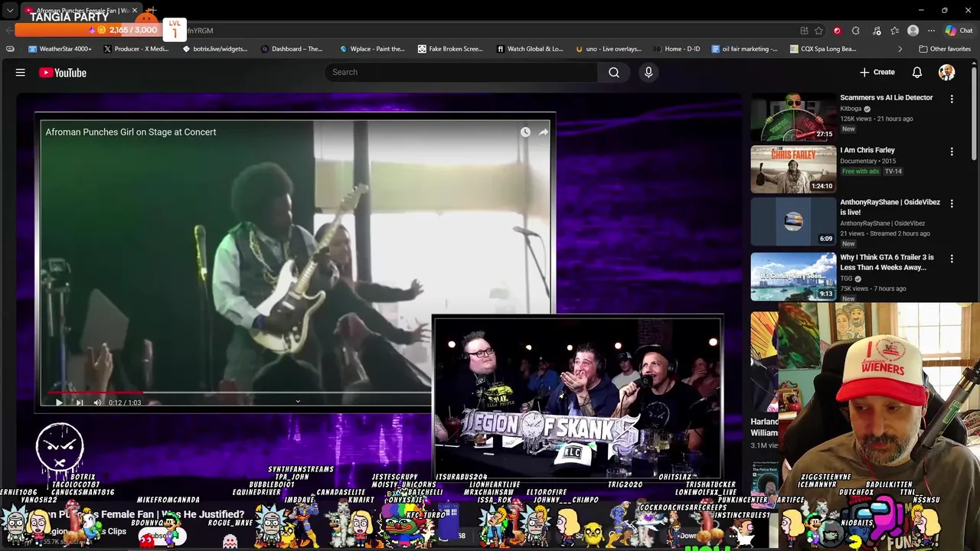Screen dimensions: 980x551
Task: Open more options for I Am Chris Farley
Action: (952, 152)
